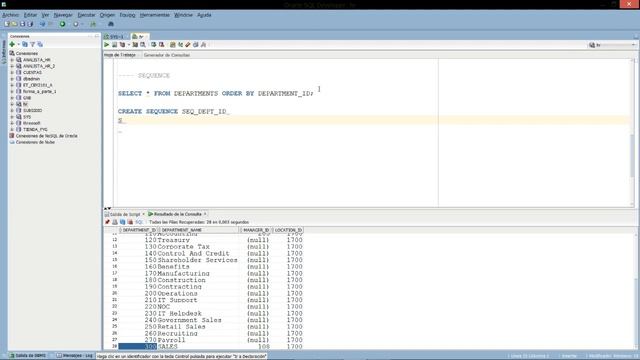This screenshot has width=640, height=360.
Task: Open the Navegar menu
Action: (63, 15)
